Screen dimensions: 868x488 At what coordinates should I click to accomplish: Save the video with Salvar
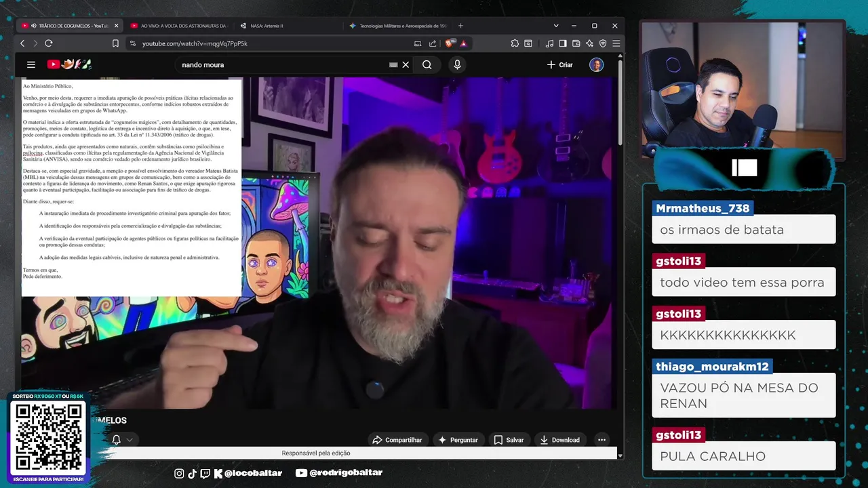509,440
